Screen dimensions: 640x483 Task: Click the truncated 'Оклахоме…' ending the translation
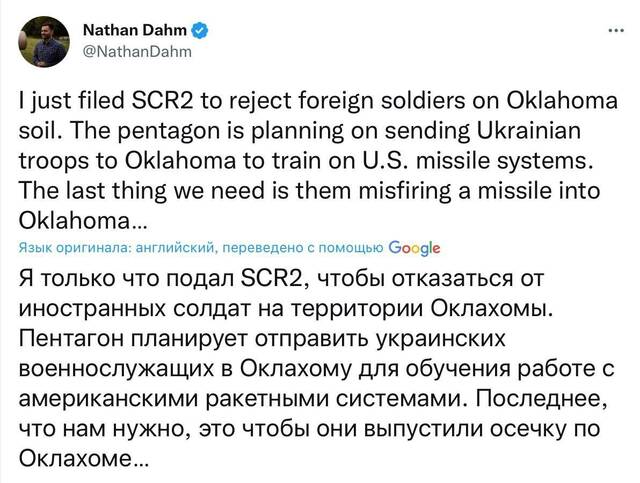pos(84,459)
